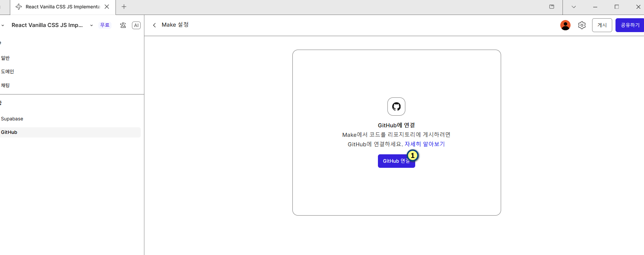This screenshot has width=644, height=255.
Task: Open the Supabase integration settings
Action: 12,119
